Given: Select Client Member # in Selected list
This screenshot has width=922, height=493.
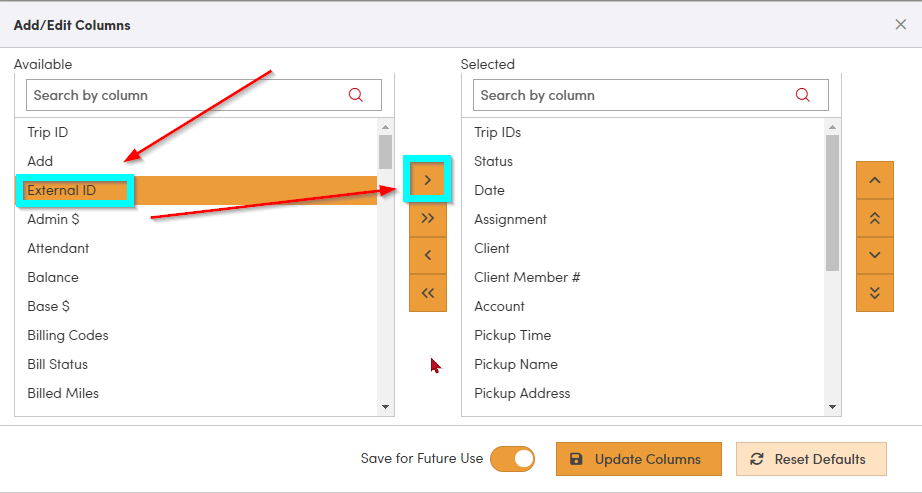Looking at the screenshot, I should pos(527,277).
